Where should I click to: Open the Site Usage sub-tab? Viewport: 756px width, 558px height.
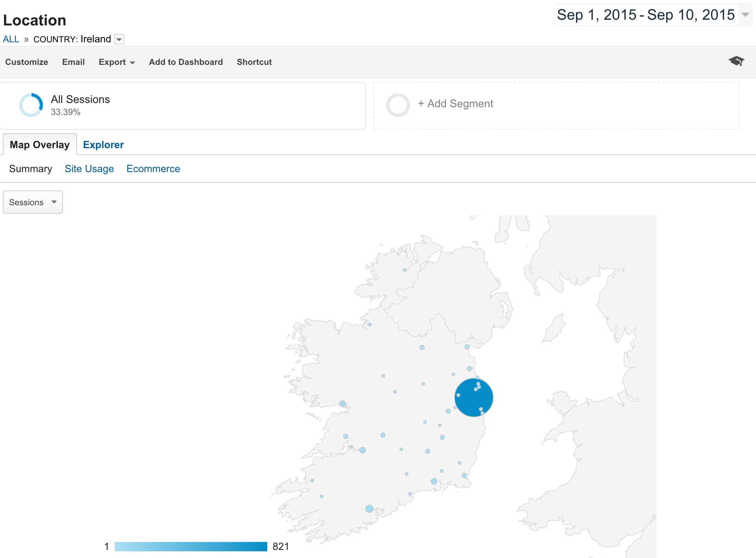(x=89, y=169)
